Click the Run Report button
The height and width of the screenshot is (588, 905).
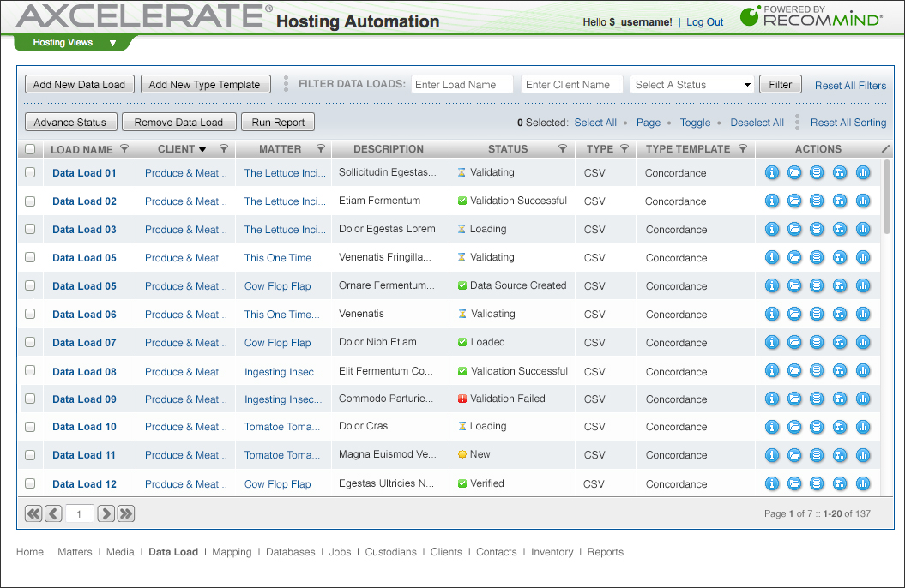coord(278,123)
